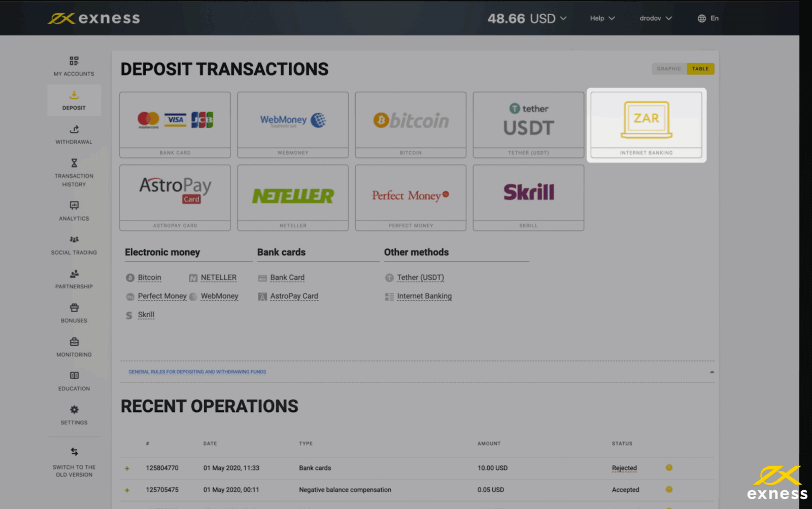Screen dimensions: 812x509
Task: Choose the Tether USDT deposit tile
Action: coord(528,125)
